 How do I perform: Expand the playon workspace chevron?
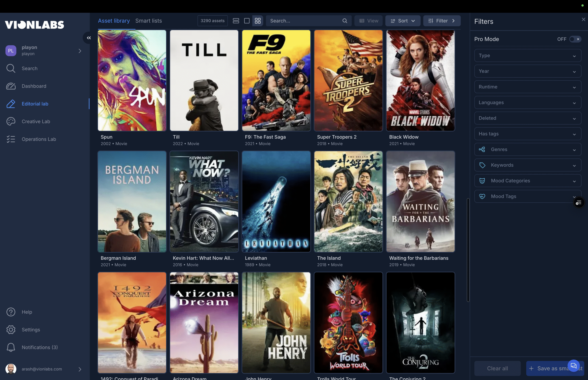tap(80, 51)
